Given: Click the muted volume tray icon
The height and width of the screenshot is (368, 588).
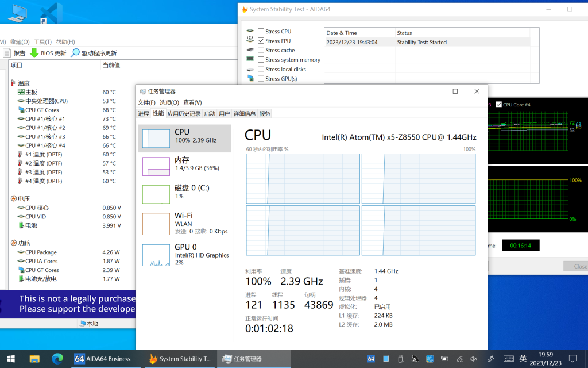Looking at the screenshot, I should pos(474,359).
